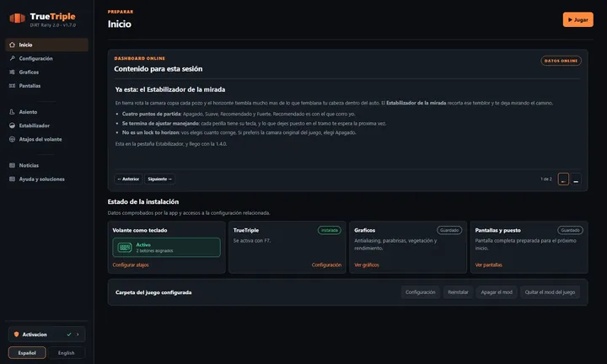Switch language to Español
The width and height of the screenshot is (607, 364).
[x=27, y=353]
